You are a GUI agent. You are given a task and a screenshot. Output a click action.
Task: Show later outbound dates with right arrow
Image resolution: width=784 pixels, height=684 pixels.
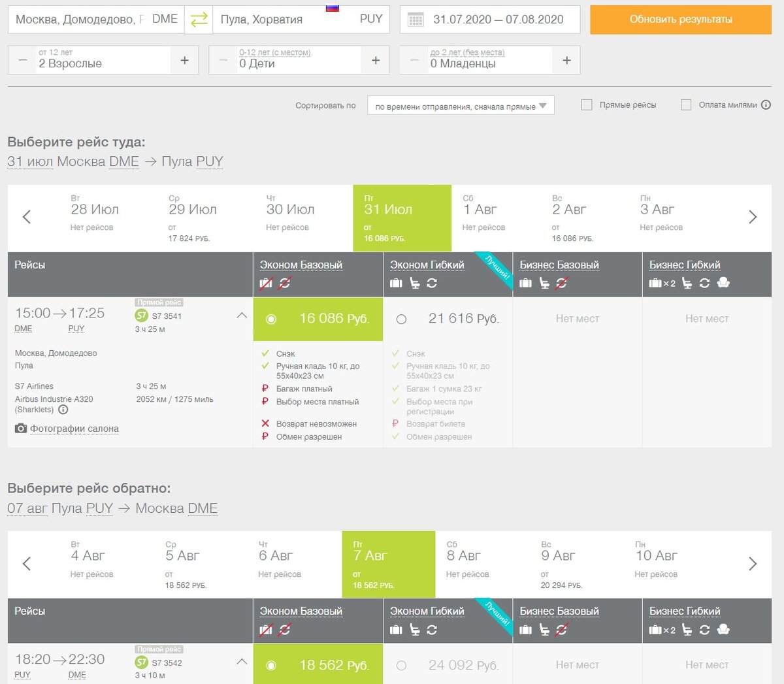click(x=753, y=217)
